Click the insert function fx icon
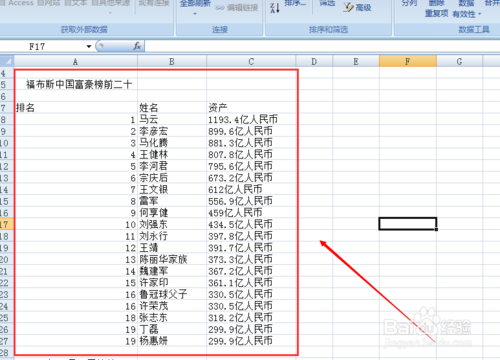This screenshot has width=500, height=360. pos(137,46)
